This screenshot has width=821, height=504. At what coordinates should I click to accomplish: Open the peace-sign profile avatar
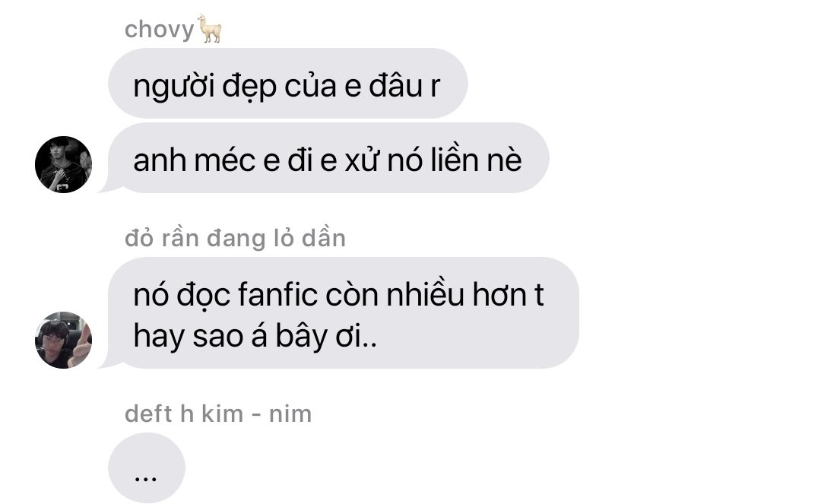pos(63,341)
